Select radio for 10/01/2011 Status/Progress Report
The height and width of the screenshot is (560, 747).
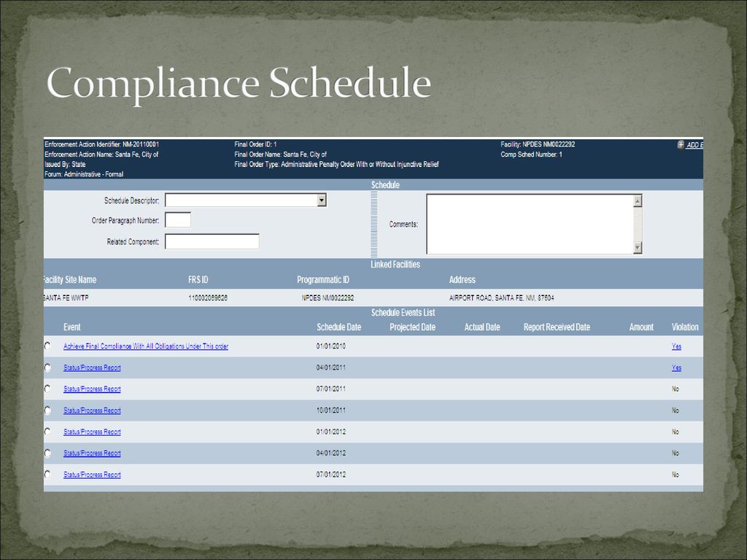coord(47,410)
